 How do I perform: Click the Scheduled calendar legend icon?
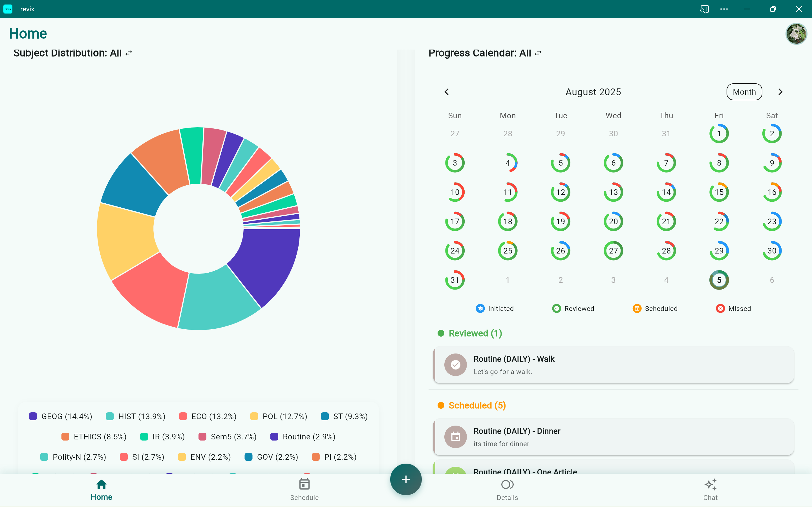(637, 308)
